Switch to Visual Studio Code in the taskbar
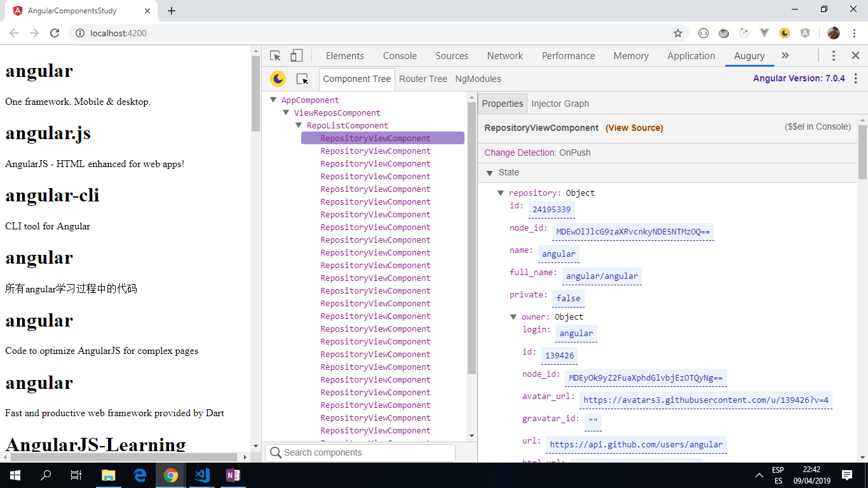Viewport: 868px width, 488px height. (202, 475)
